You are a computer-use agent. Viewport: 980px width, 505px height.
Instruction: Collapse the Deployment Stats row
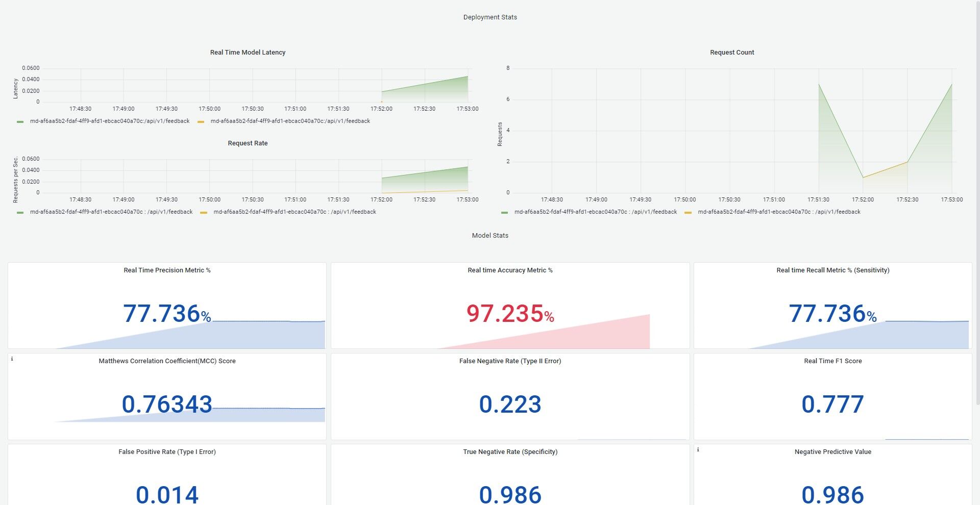pos(490,17)
